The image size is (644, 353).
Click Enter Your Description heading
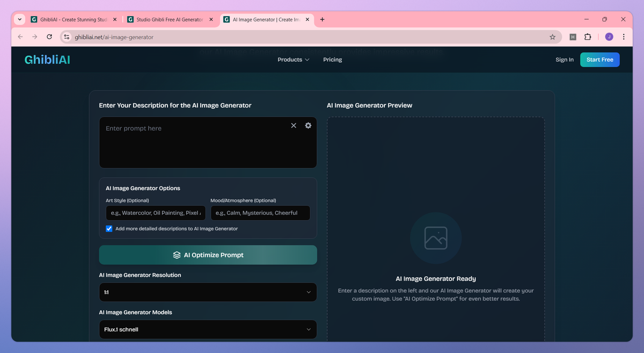(x=175, y=105)
